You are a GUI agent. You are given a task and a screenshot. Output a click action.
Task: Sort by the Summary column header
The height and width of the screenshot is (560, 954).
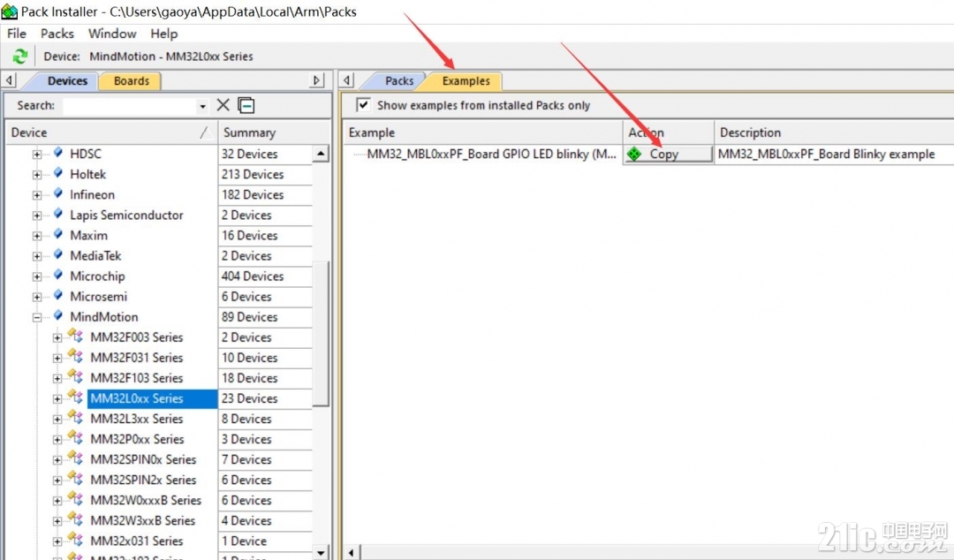click(x=274, y=132)
